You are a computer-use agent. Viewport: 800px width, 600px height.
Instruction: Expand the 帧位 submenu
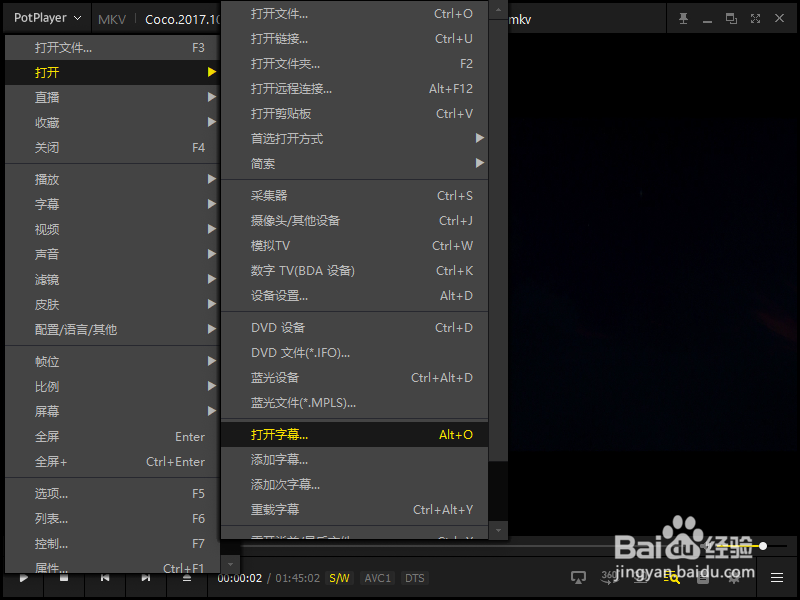[x=112, y=361]
